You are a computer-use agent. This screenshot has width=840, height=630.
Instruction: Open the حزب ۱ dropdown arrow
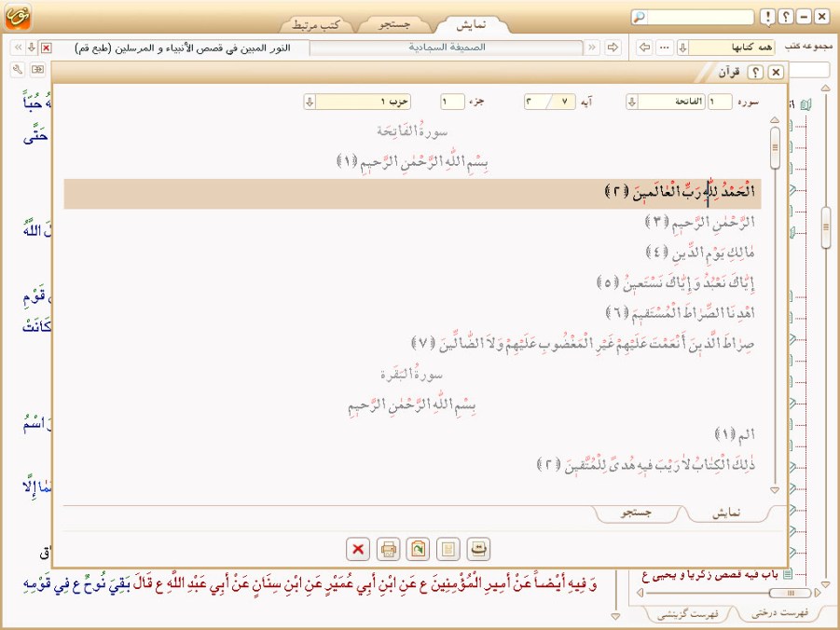(x=310, y=102)
